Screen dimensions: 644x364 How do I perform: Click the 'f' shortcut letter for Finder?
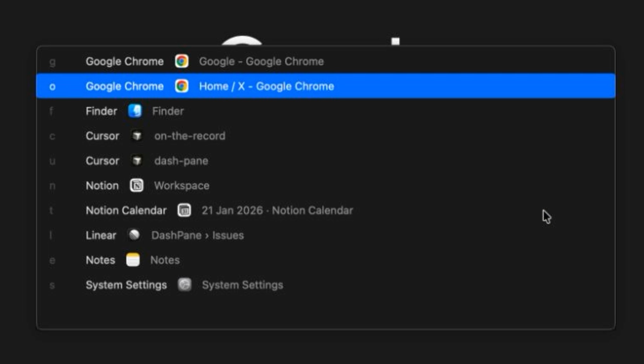pos(51,111)
